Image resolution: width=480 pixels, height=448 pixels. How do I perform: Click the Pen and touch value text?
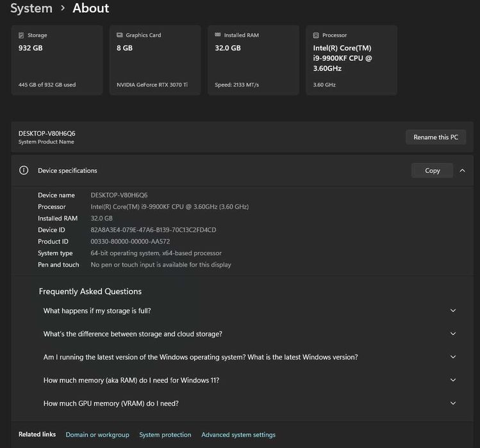coord(161,265)
